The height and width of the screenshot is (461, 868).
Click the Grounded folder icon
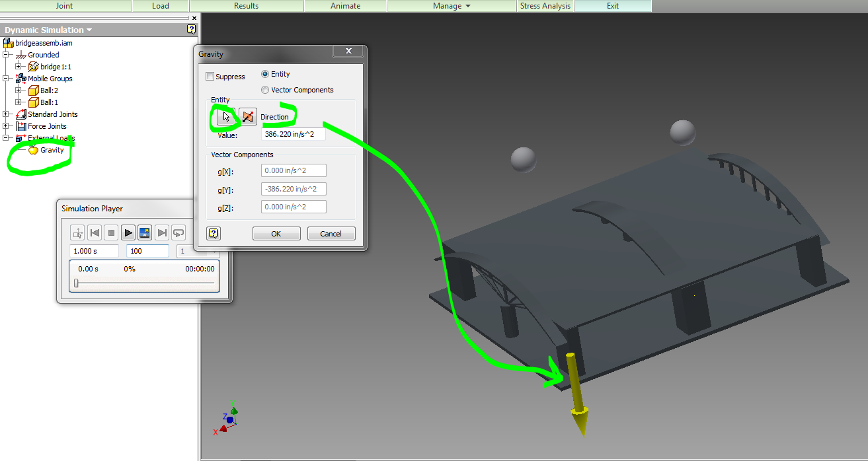(20, 55)
